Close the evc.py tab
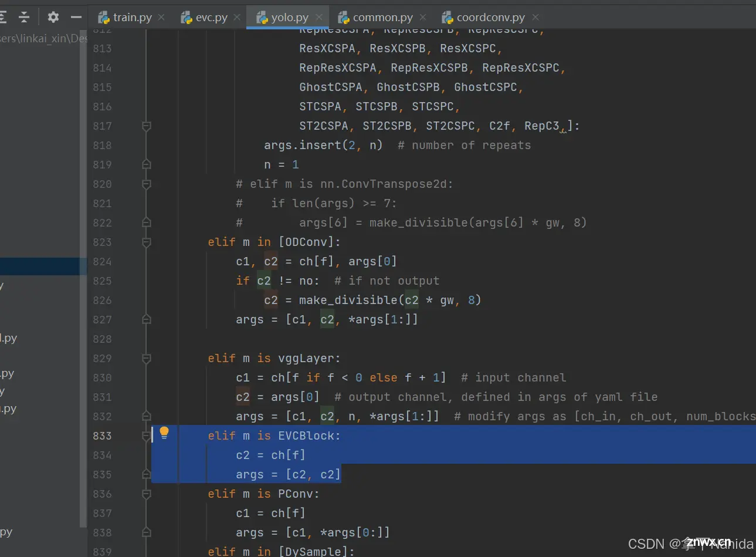 (237, 17)
